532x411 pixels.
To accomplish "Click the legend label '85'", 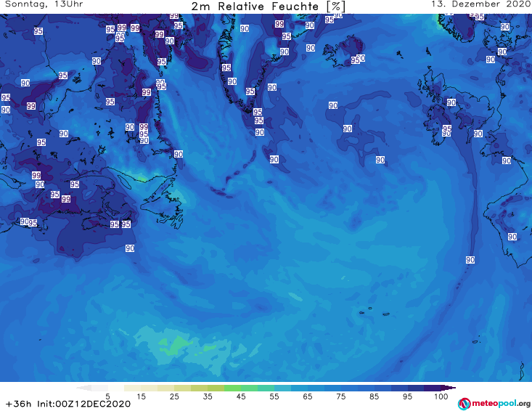I will click(375, 396).
